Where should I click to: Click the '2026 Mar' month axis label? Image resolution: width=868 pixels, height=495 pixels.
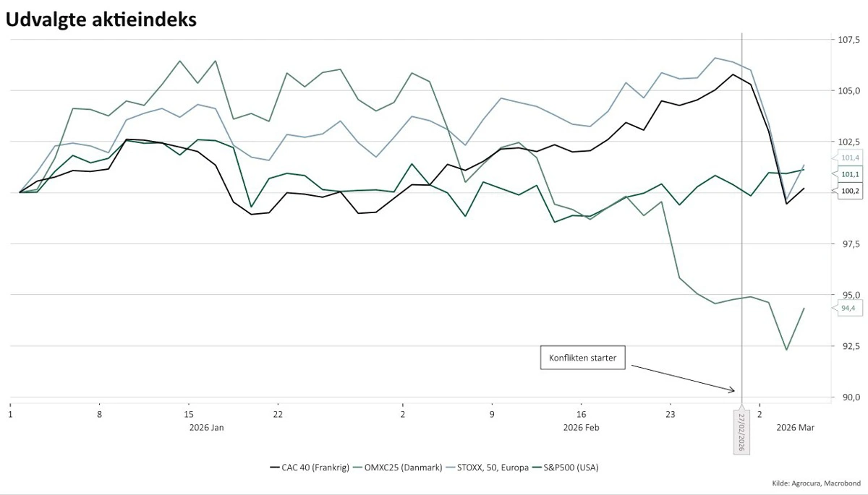pyautogui.click(x=795, y=428)
